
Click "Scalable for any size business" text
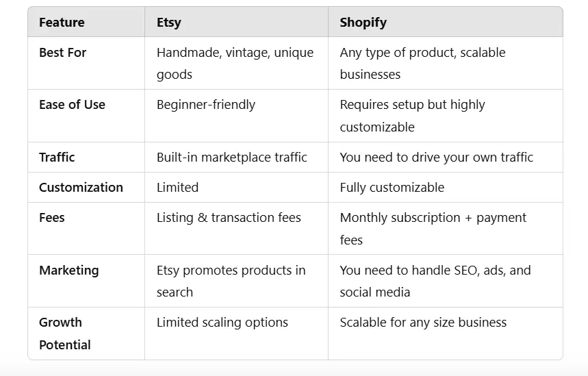423,322
